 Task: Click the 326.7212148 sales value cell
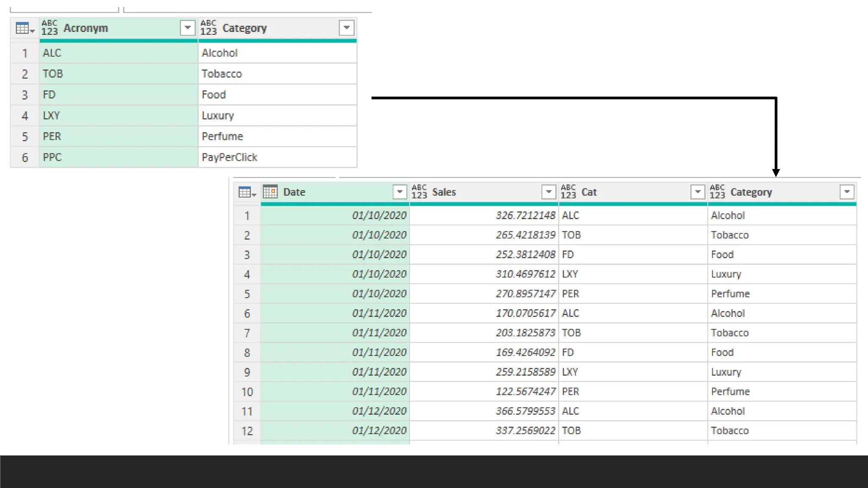click(x=484, y=215)
